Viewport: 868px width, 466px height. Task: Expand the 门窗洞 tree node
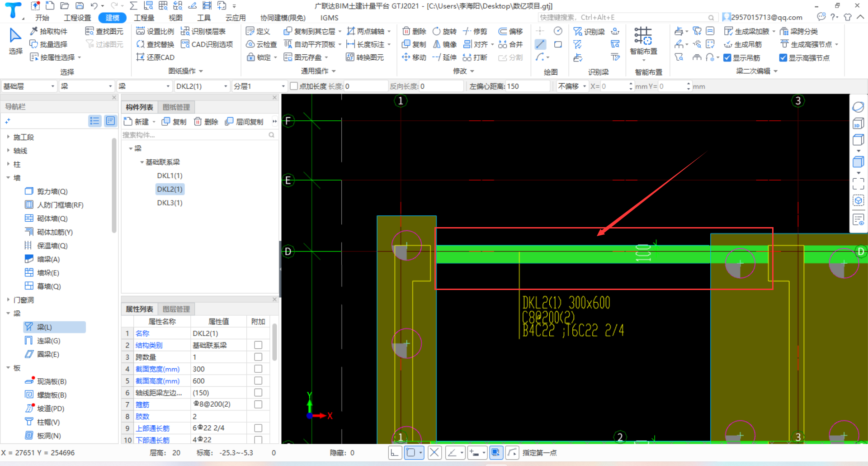click(x=8, y=300)
